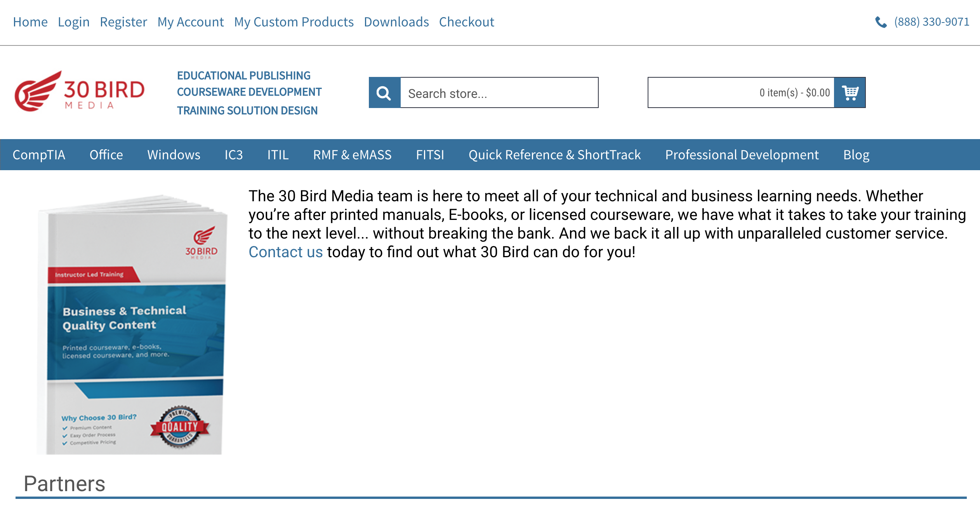This screenshot has height=509, width=980.
Task: Open Professional Development menu
Action: [x=742, y=155]
